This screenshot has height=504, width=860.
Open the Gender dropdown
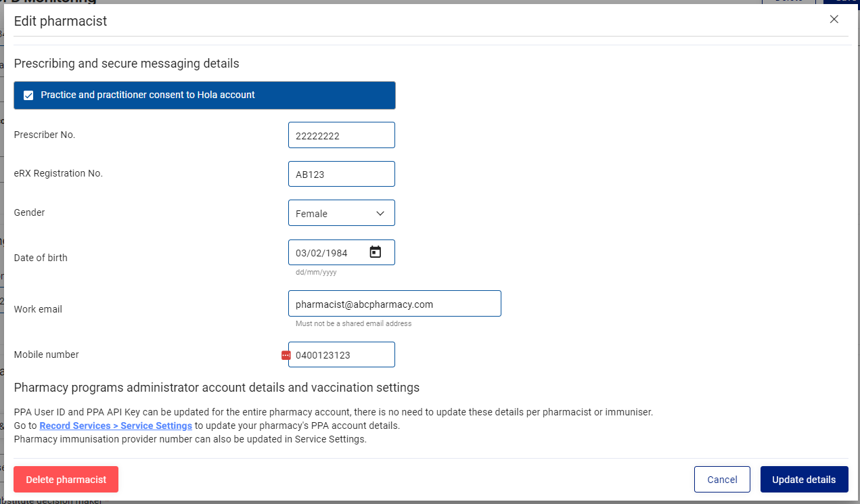tap(342, 213)
